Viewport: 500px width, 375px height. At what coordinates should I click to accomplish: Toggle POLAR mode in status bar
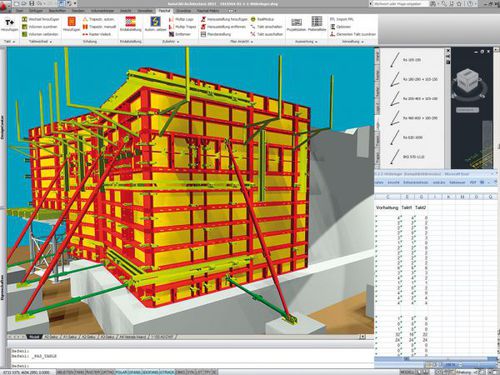[x=121, y=372]
